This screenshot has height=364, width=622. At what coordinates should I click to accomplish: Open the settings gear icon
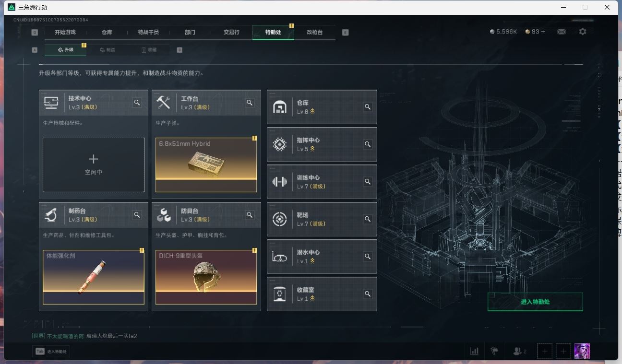[x=582, y=32]
